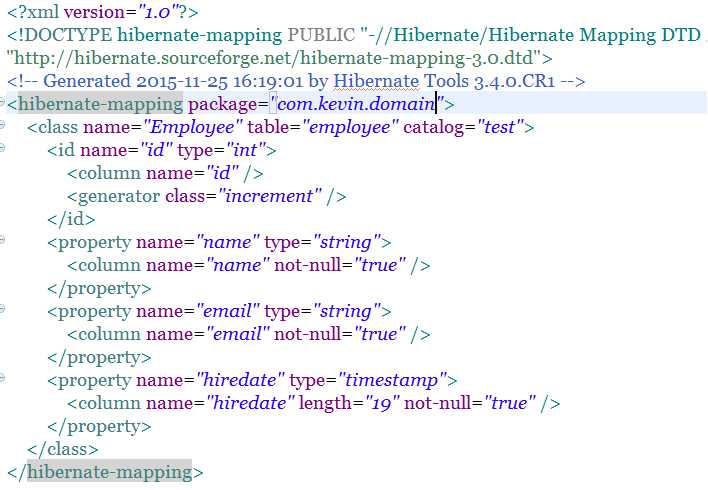Click the closing </class> tag
Image resolution: width=708 pixels, height=490 pixels.
(x=62, y=449)
